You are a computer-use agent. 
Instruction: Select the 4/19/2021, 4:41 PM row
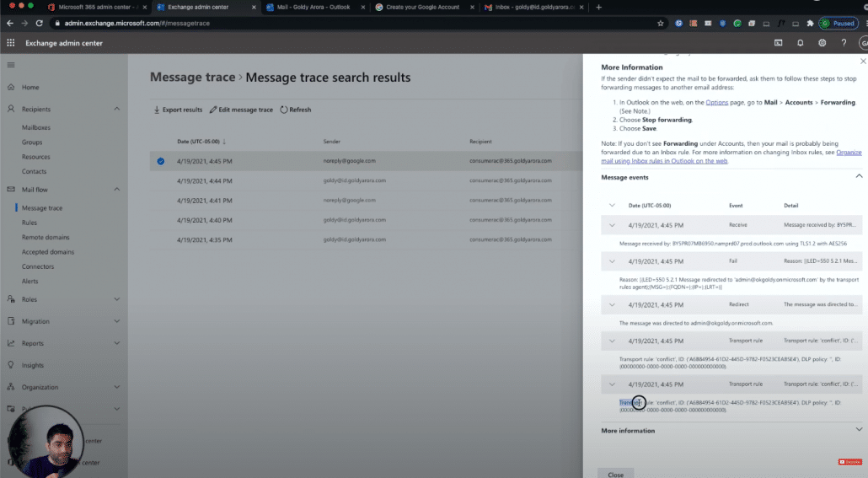(366, 201)
